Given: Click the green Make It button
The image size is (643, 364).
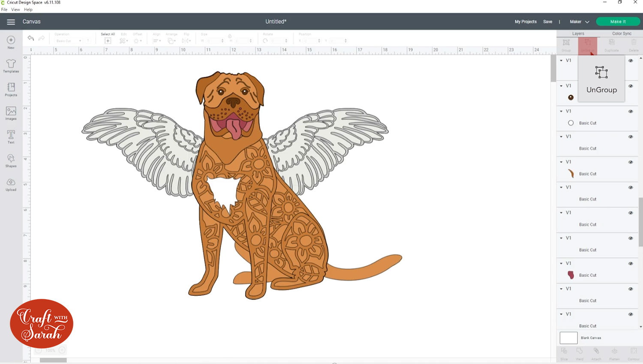Looking at the screenshot, I should 619,21.
